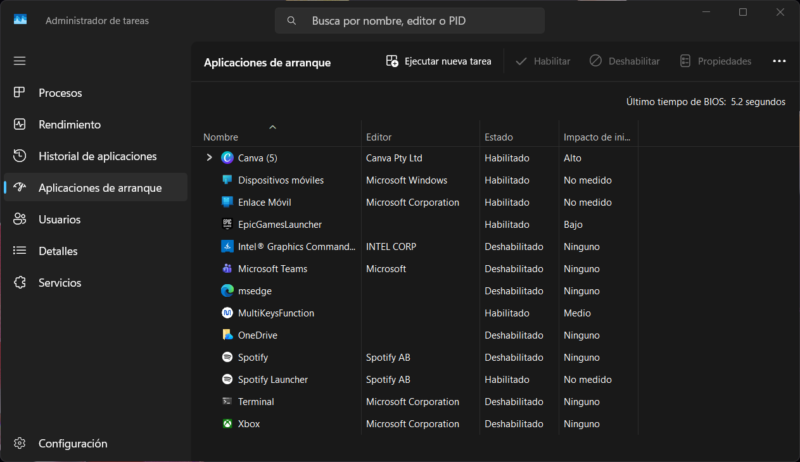Click the Deshabilitar button
The image size is (800, 462).
click(624, 61)
